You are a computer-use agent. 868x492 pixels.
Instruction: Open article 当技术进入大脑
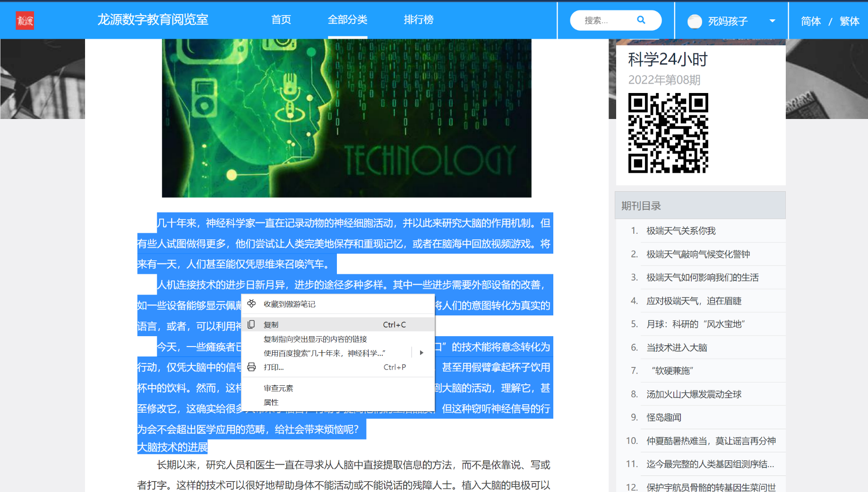(x=677, y=348)
